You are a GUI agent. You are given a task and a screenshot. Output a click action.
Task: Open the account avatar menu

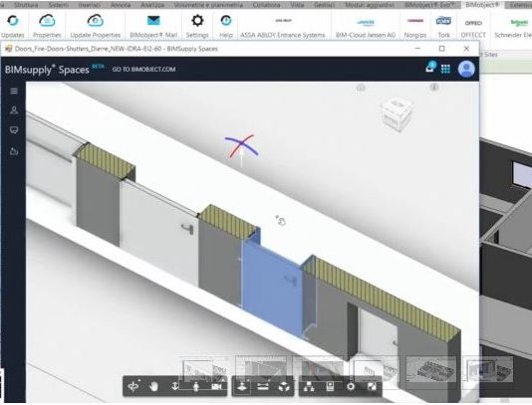click(x=466, y=69)
